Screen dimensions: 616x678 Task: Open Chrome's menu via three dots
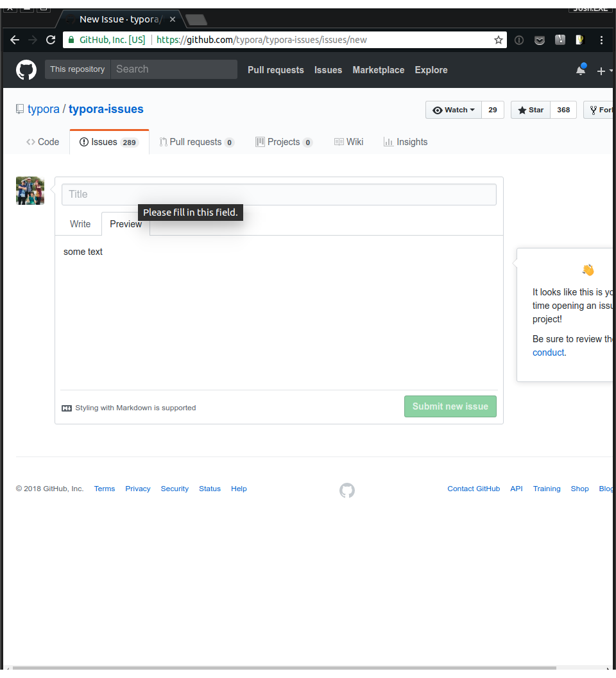pyautogui.click(x=601, y=40)
